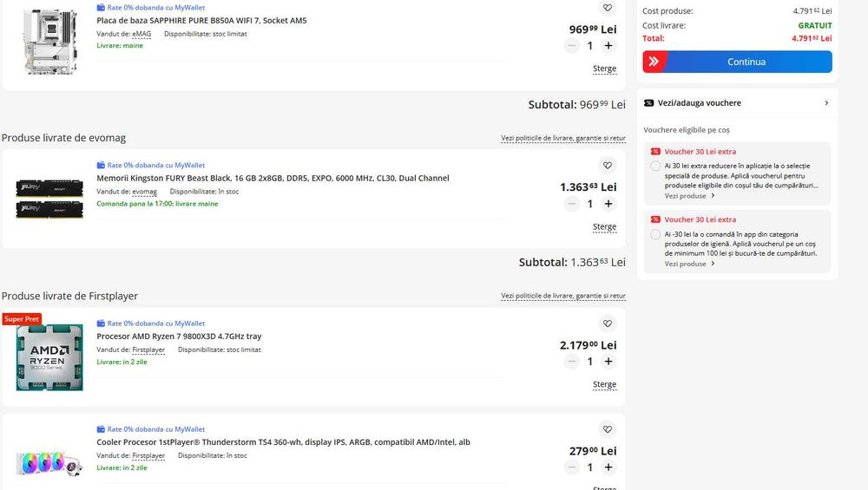
Task: Open Kingston FURY Beast product title
Action: coord(273,179)
